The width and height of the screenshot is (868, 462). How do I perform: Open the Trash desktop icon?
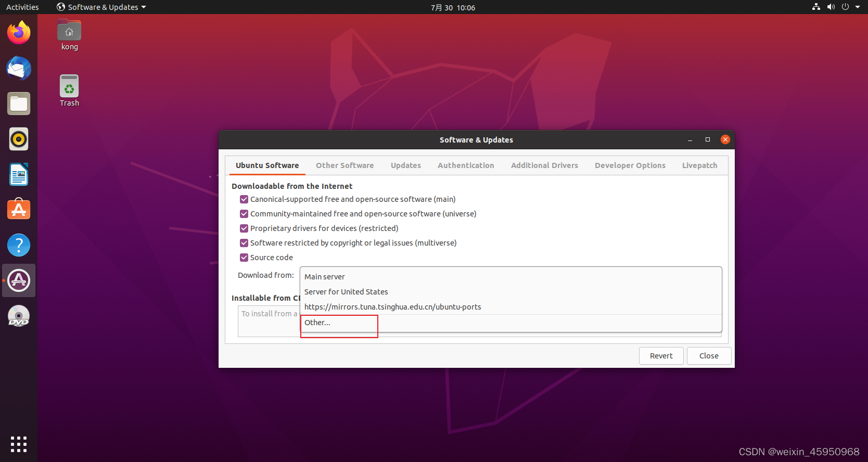click(x=69, y=91)
